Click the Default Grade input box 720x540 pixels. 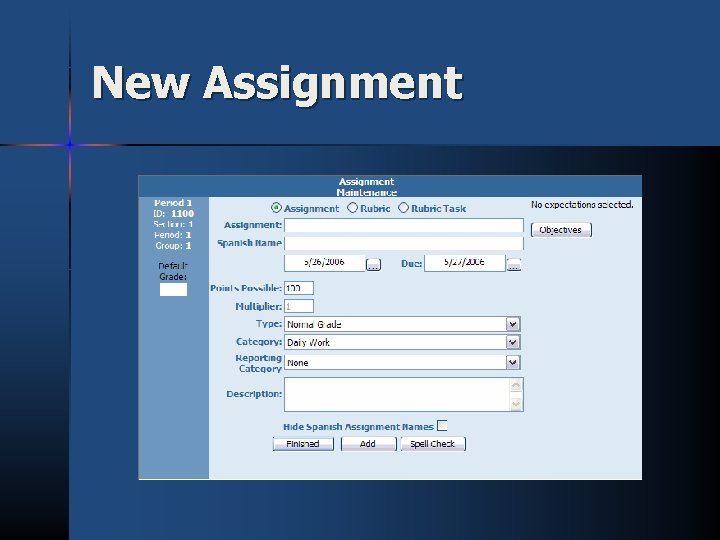pyautogui.click(x=173, y=289)
